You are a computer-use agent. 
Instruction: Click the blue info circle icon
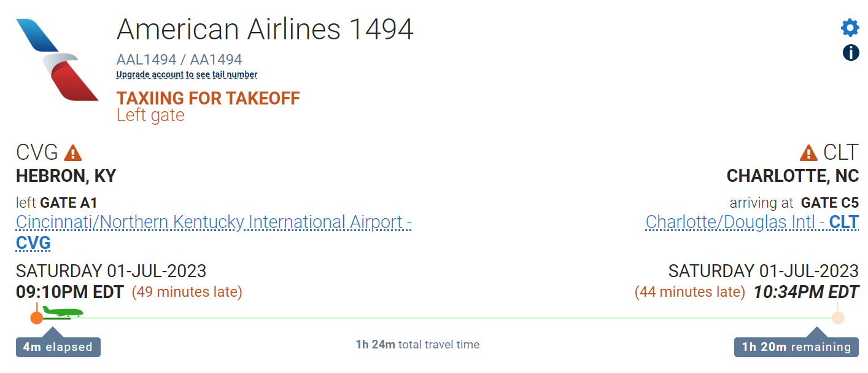[x=851, y=53]
